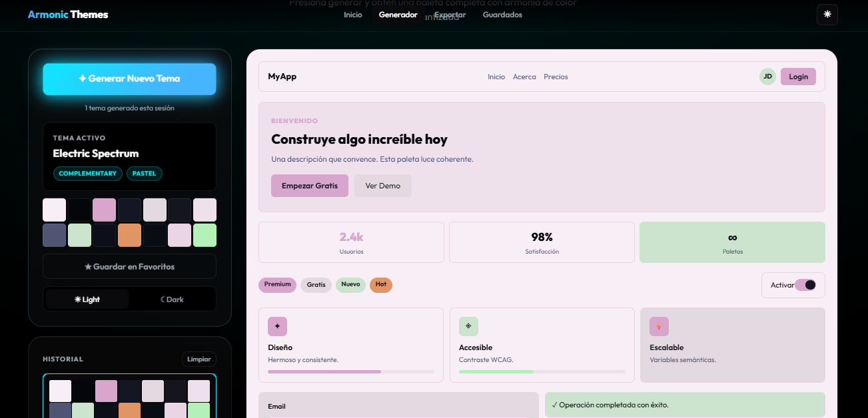868x418 pixels.
Task: Click the Armonic Themes logo
Action: pos(68,15)
